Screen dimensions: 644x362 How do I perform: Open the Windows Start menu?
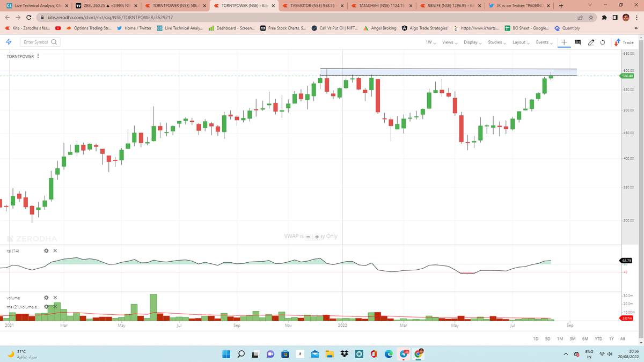[x=225, y=353]
